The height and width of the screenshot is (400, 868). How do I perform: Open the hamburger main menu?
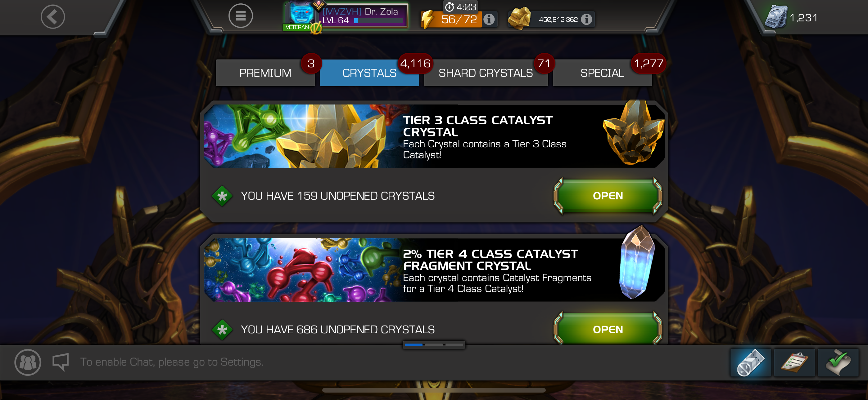(x=241, y=16)
